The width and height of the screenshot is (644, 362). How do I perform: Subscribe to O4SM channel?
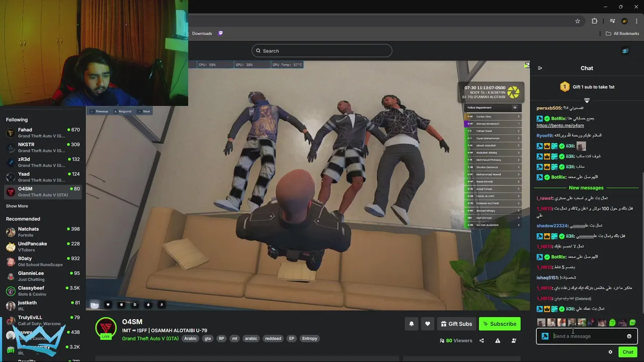[500, 324]
